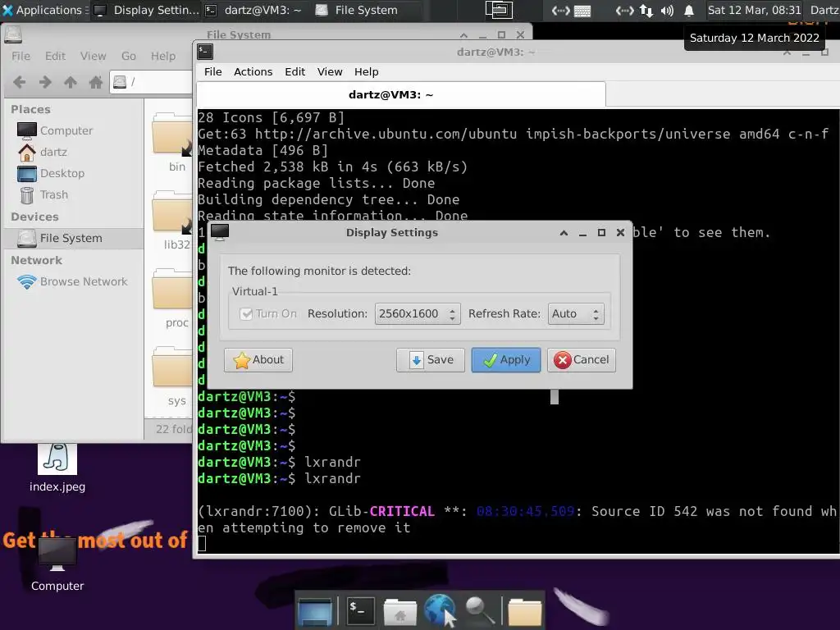Open Actions menu in terminal

pos(253,71)
